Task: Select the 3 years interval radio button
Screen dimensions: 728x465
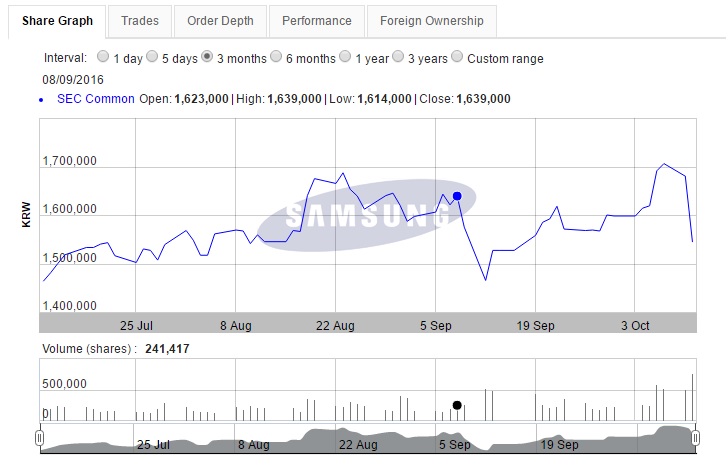Action: coord(398,57)
